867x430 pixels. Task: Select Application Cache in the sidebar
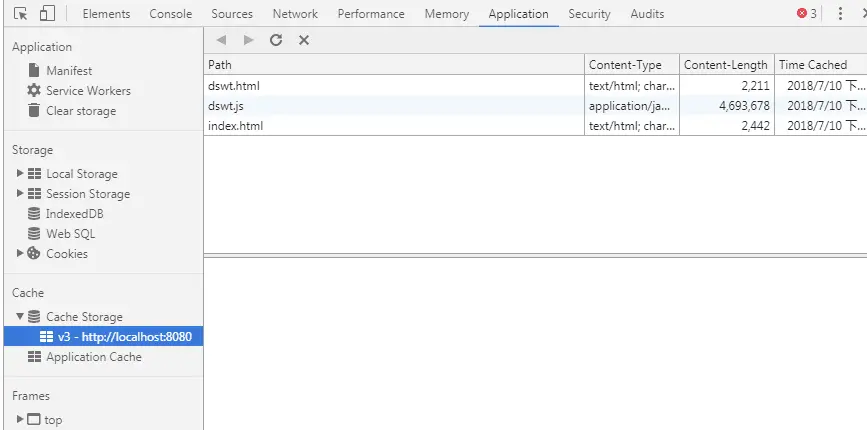pos(94,356)
